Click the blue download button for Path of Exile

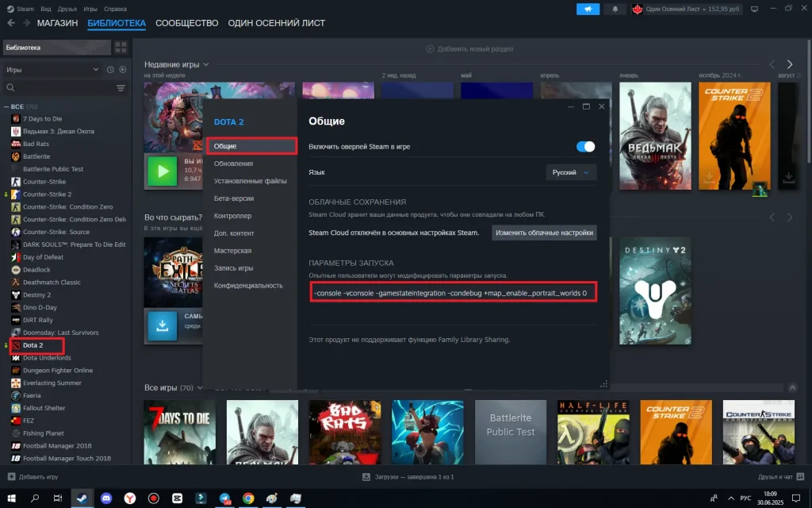[x=162, y=325]
